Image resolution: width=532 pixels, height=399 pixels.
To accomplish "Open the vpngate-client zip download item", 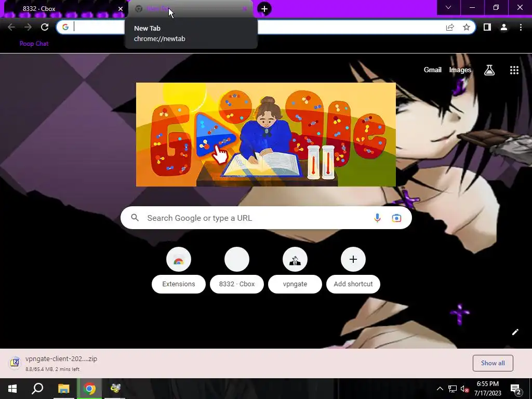I will pyautogui.click(x=54, y=363).
